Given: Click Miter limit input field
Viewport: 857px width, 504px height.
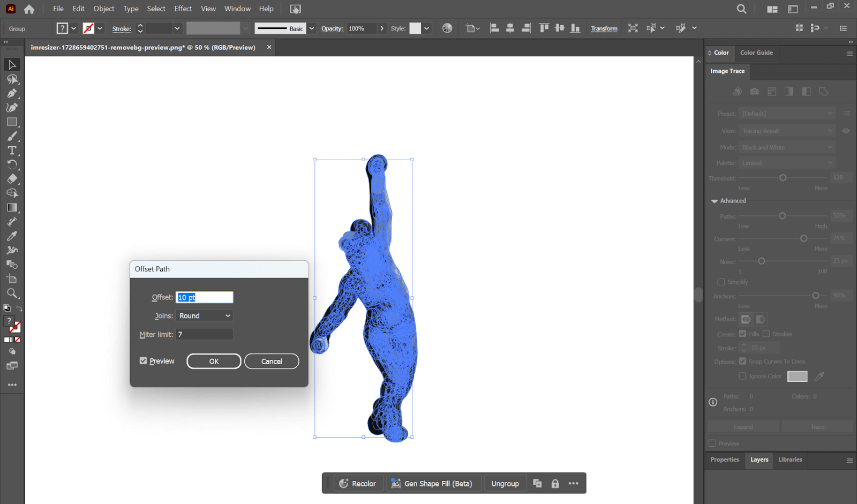Looking at the screenshot, I should pyautogui.click(x=205, y=334).
